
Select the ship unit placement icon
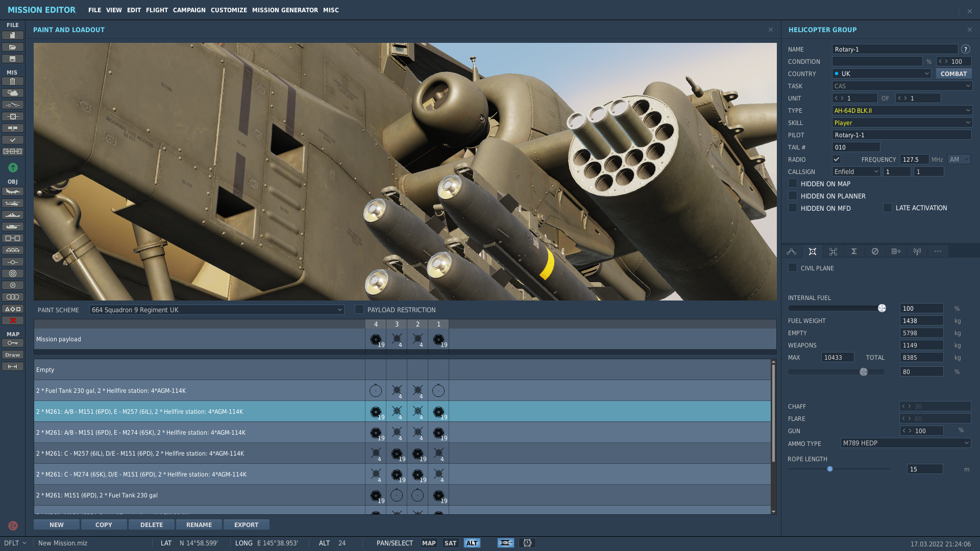[x=13, y=215]
